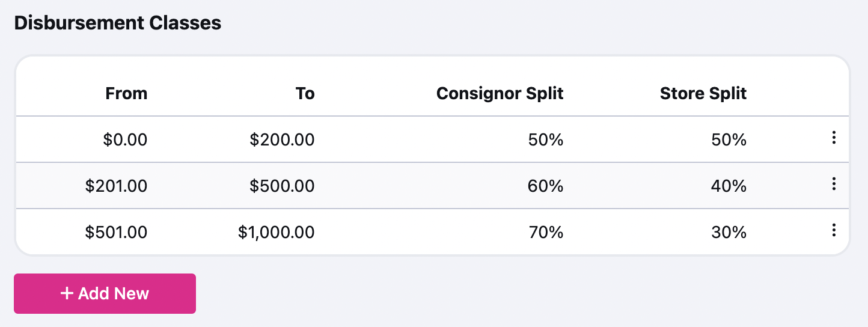This screenshot has width=868, height=327.
Task: Select the $201.00 From cell
Action: pos(116,186)
